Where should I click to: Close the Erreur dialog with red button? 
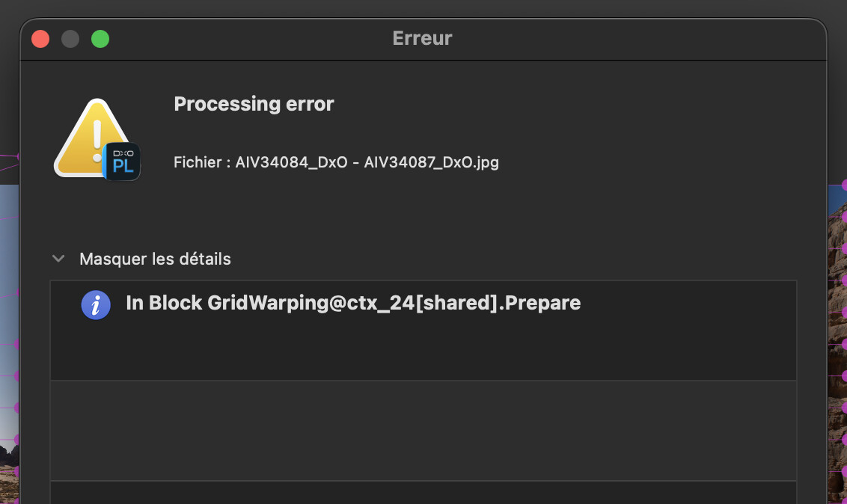coord(40,38)
